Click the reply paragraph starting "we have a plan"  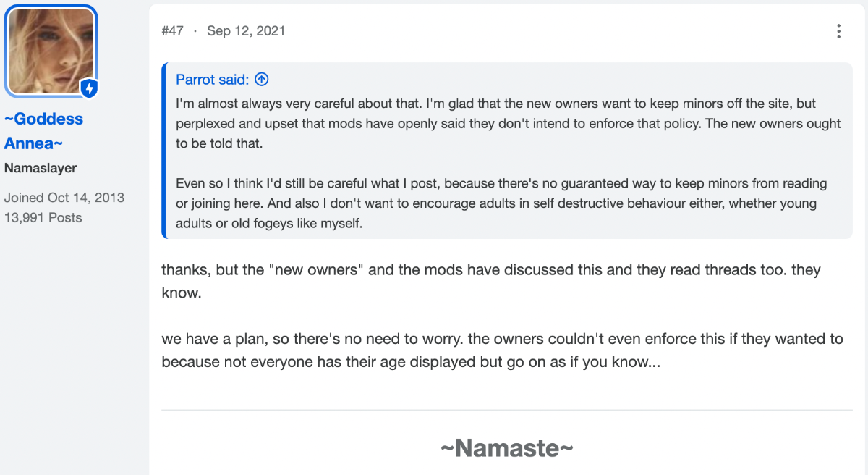[502, 351]
